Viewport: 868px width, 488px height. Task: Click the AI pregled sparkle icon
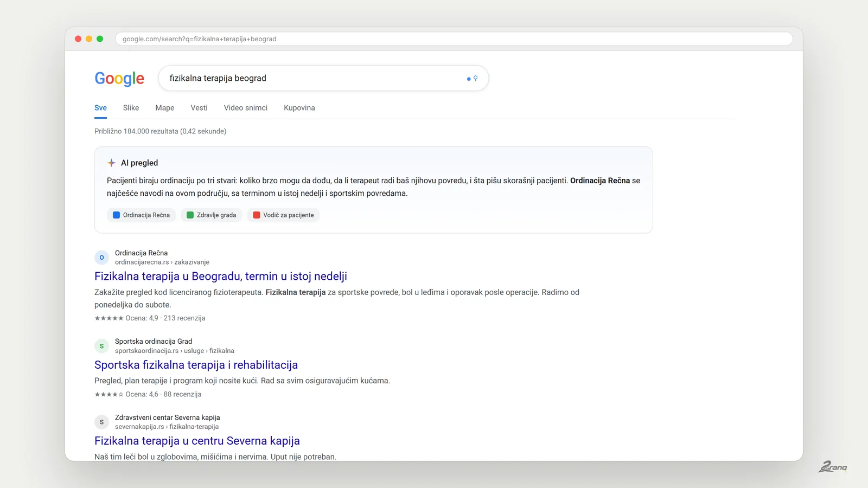(111, 163)
